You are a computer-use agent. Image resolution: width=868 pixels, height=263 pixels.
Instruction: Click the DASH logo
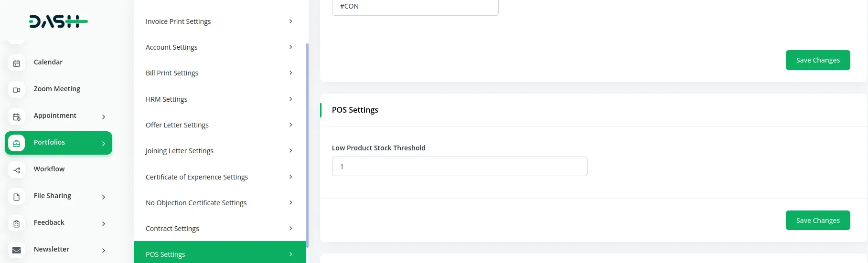pos(58,21)
